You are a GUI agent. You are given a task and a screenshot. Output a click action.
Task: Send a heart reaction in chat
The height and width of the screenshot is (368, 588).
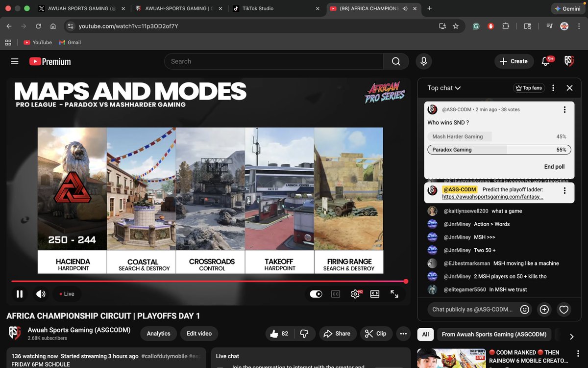(564, 310)
